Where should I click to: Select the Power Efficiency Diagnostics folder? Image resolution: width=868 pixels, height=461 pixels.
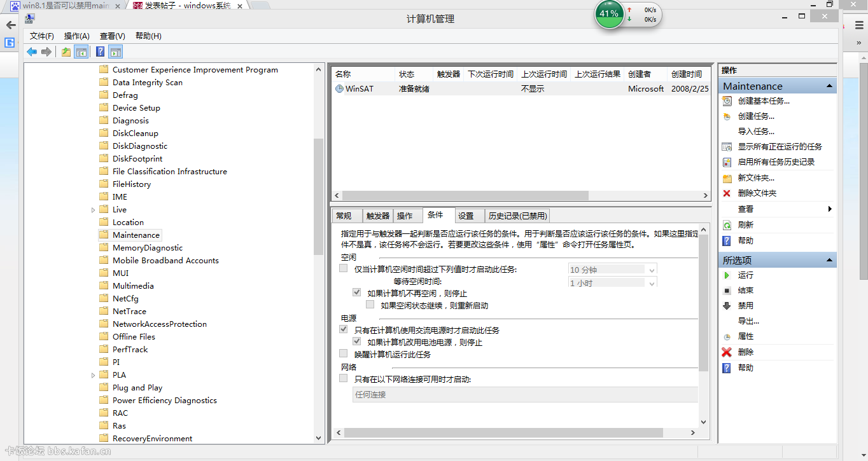pyautogui.click(x=165, y=401)
